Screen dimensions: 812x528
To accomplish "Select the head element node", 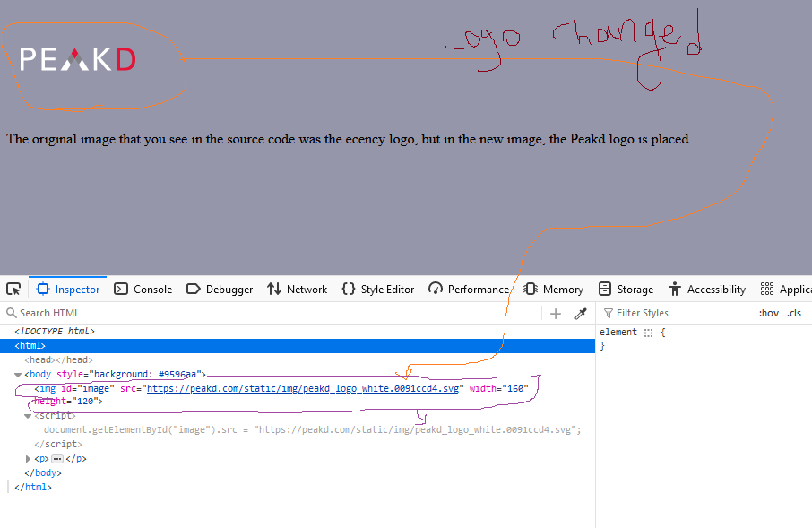I will [x=58, y=359].
